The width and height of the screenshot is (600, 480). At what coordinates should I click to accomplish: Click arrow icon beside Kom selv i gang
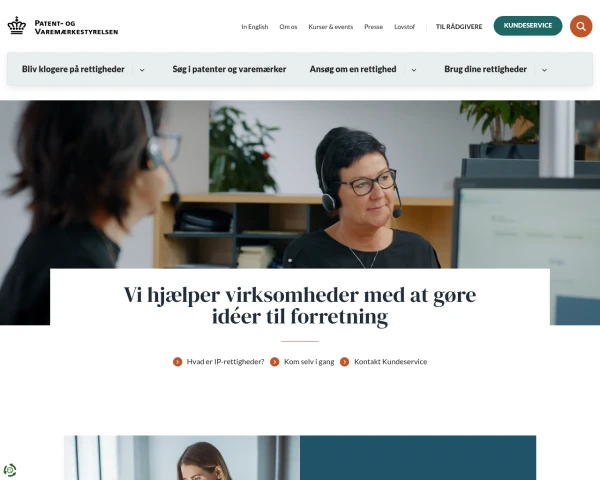(275, 362)
